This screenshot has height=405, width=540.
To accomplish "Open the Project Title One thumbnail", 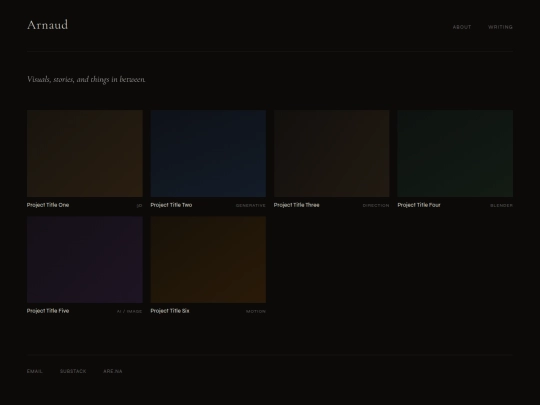I will 85,154.
